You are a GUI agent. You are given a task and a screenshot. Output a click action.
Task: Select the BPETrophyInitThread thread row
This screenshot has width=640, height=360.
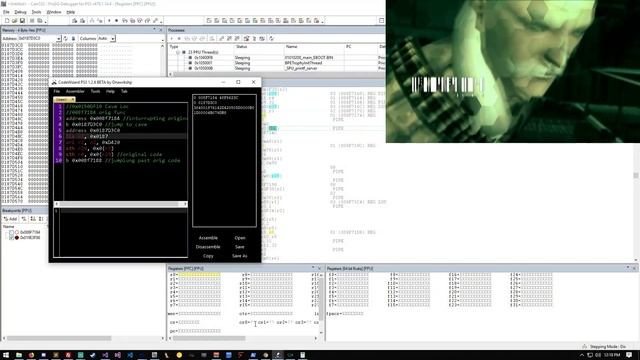[276, 63]
